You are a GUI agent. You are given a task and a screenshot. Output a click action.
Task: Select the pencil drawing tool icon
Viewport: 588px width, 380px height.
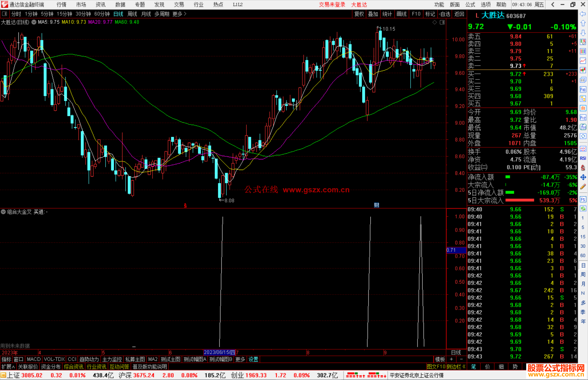tap(583, 187)
